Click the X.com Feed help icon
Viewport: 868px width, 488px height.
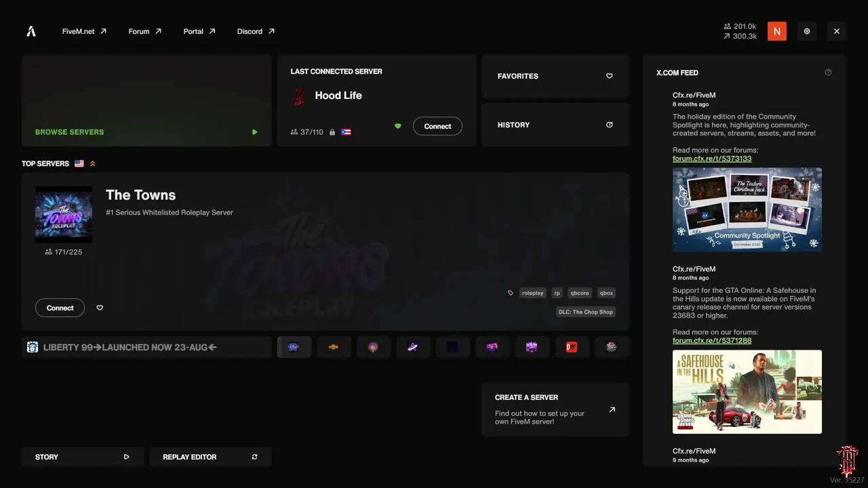(828, 73)
